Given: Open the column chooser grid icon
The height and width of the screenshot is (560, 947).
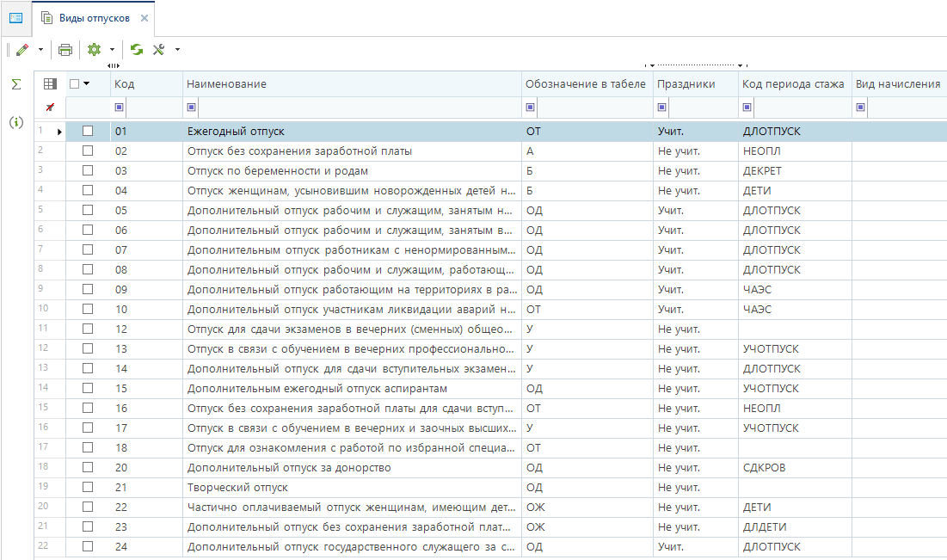Looking at the screenshot, I should click(50, 84).
